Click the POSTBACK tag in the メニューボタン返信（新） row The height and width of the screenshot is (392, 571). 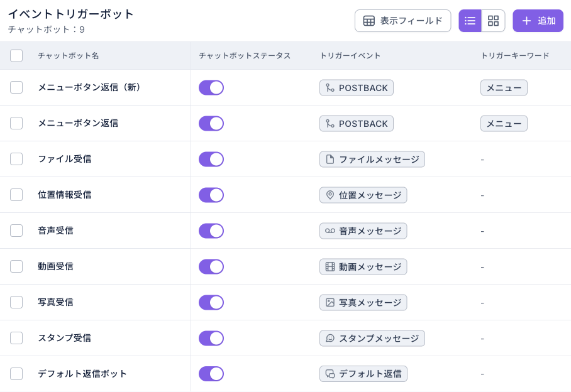click(357, 88)
